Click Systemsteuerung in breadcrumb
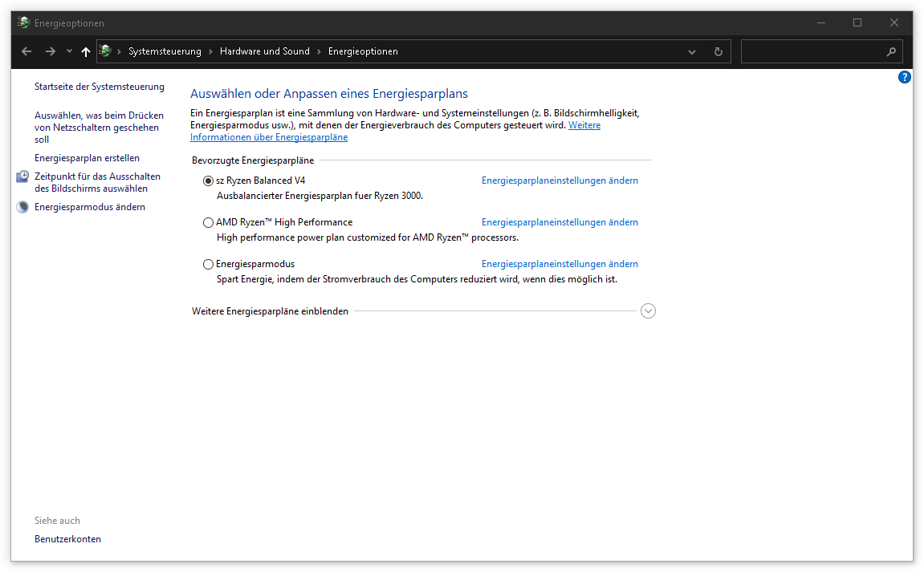This screenshot has width=924, height=572. coord(165,51)
